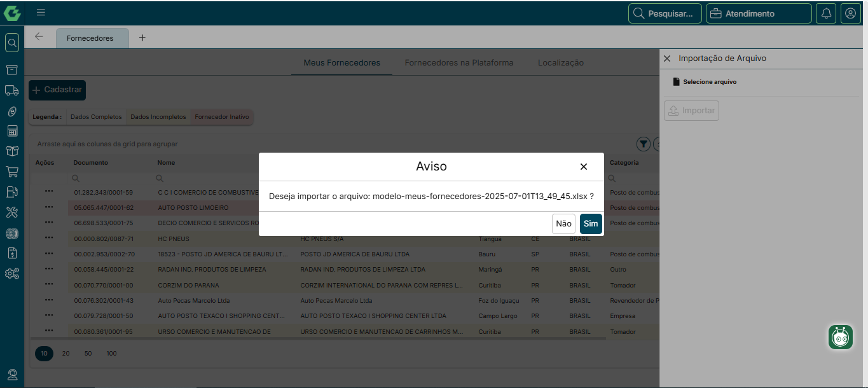The height and width of the screenshot is (388, 868).
Task: Open the package box sidebar icon
Action: [12, 151]
